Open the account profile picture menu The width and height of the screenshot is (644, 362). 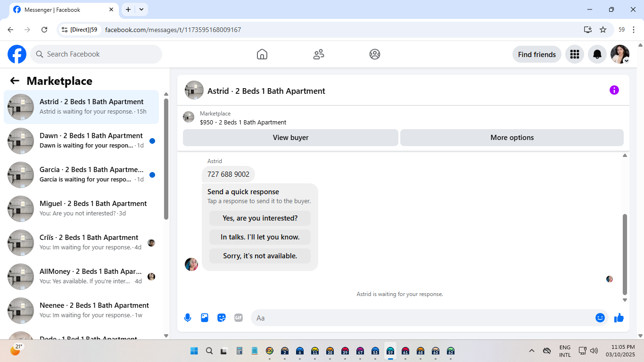point(620,54)
